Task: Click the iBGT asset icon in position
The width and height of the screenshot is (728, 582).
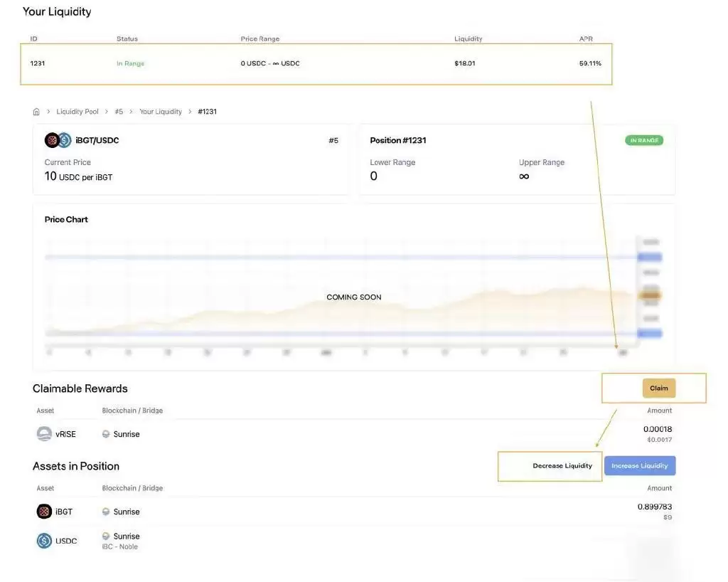Action: pos(44,512)
